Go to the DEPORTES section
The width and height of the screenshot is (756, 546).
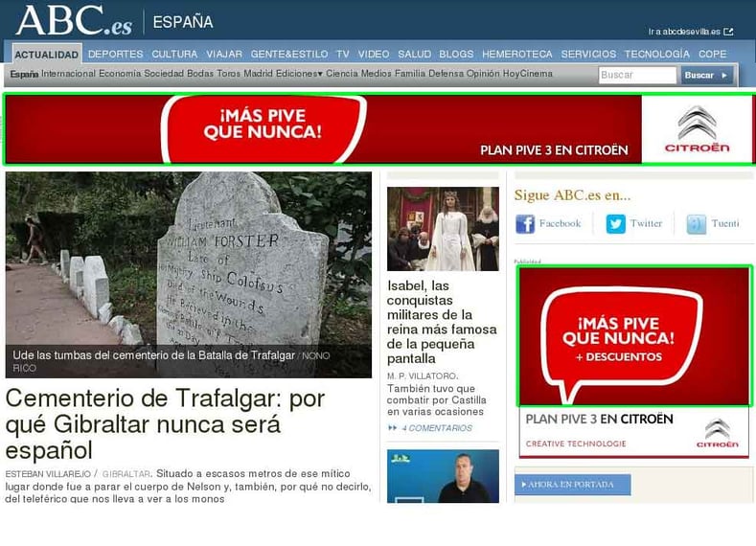[x=116, y=54]
